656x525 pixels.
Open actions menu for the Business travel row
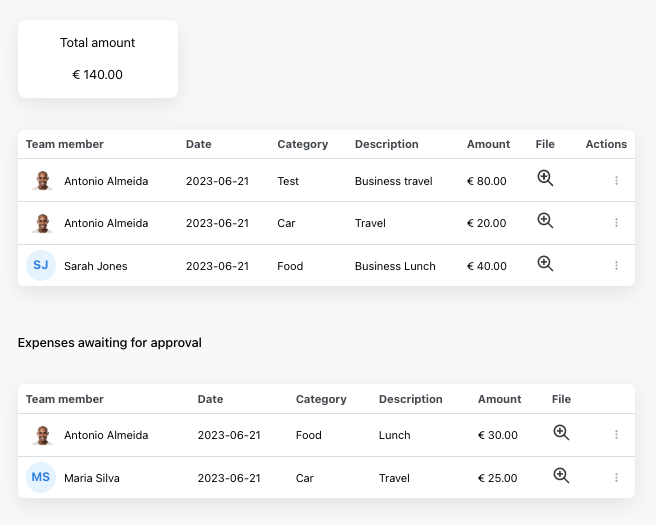(616, 180)
